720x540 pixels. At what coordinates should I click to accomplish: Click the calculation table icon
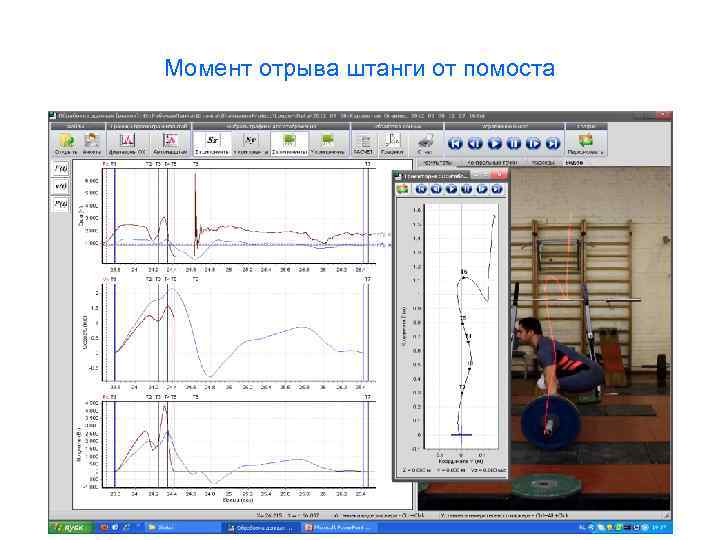pos(364,141)
